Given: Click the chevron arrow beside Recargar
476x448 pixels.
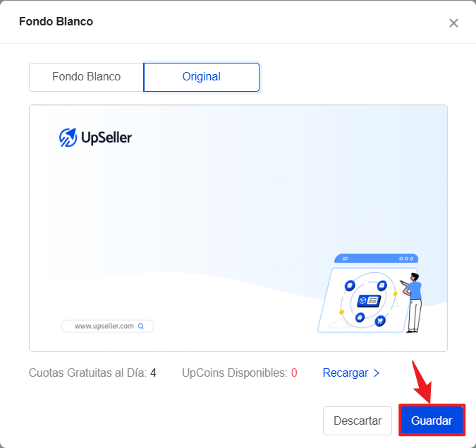Looking at the screenshot, I should click(377, 373).
